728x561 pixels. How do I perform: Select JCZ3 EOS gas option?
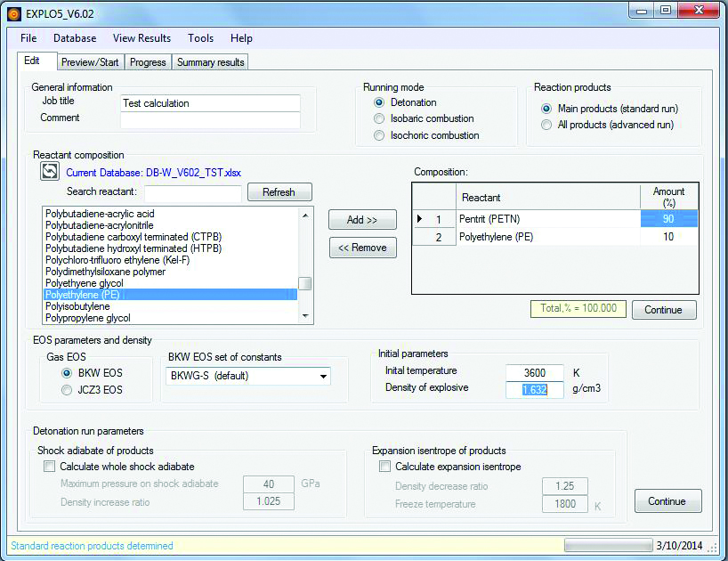pyautogui.click(x=67, y=390)
